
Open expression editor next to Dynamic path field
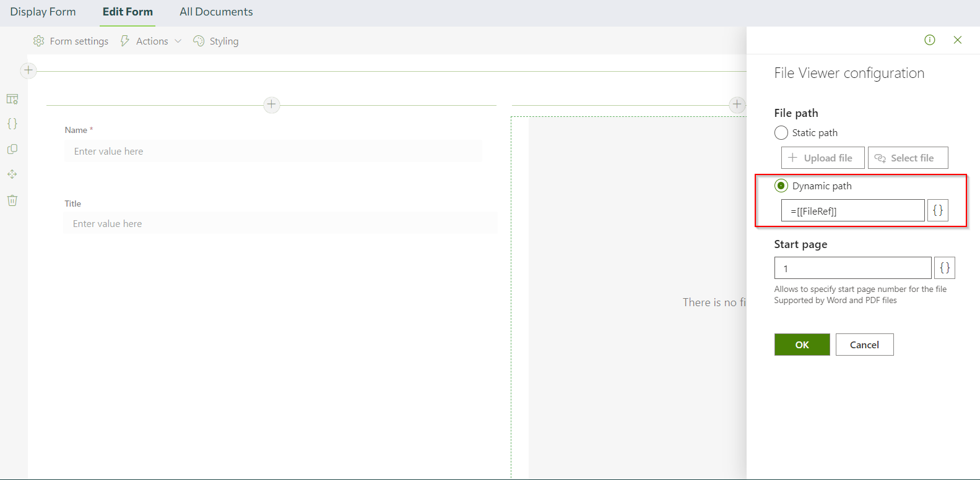point(938,210)
